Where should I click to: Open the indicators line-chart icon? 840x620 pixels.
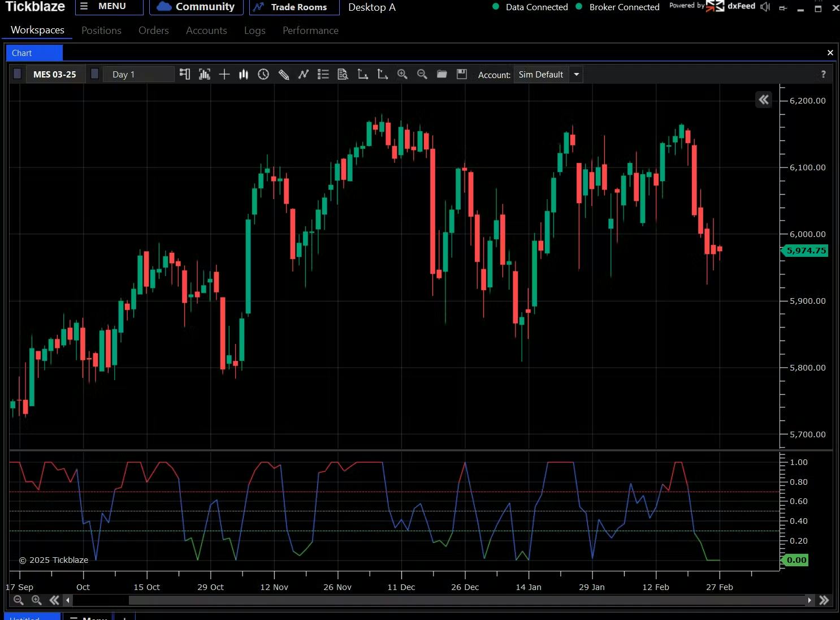[304, 74]
